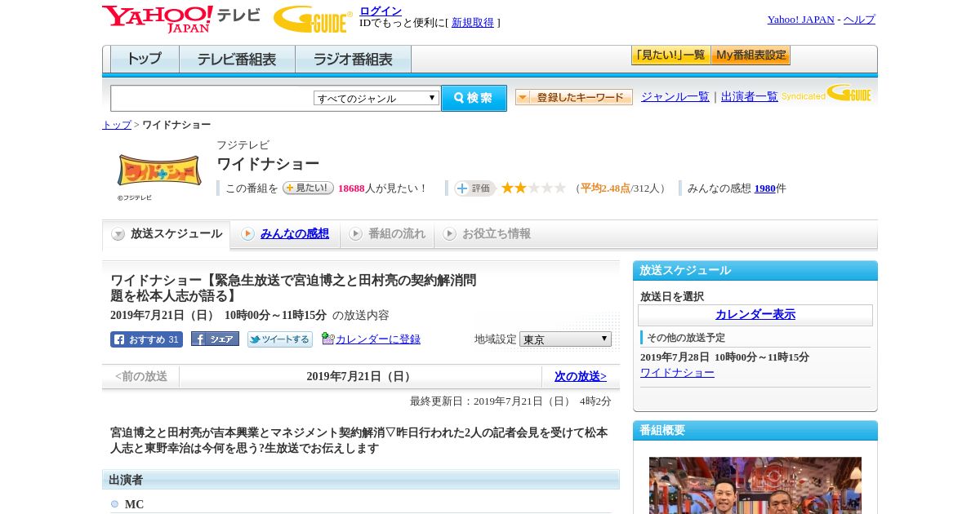This screenshot has height=514, width=980.
Task: Click the calendar icon beside カレンダーに登録
Action: (x=327, y=339)
